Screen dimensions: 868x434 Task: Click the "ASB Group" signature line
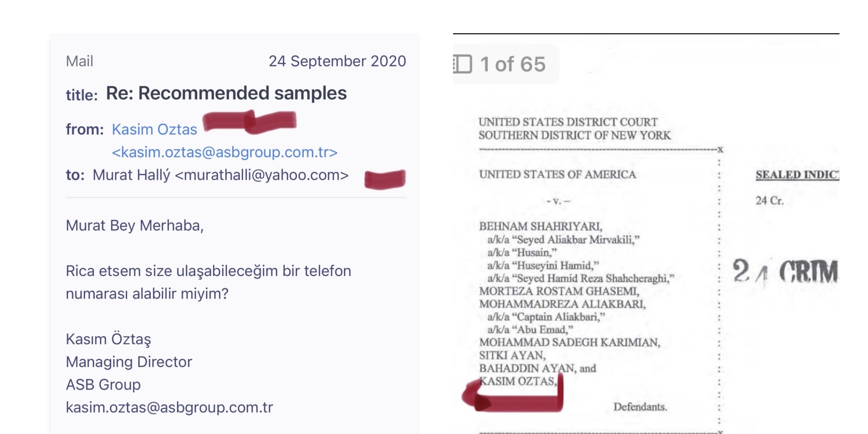click(x=103, y=385)
